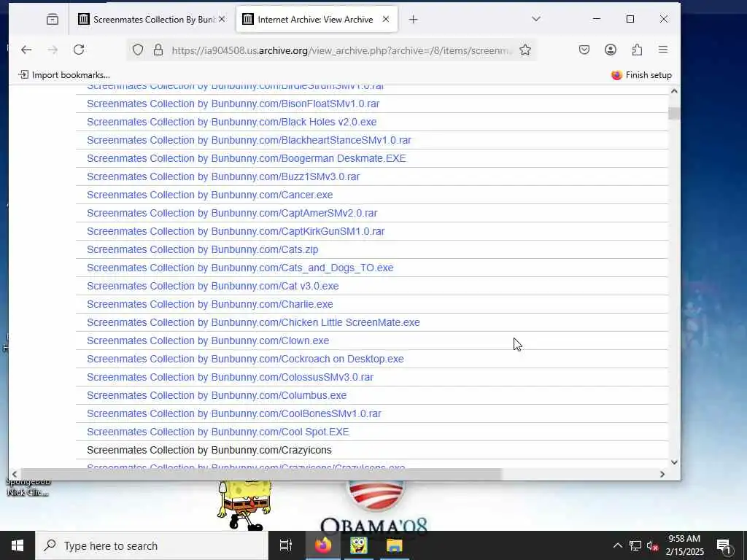Click vertical scrollbar up arrow
Image resolution: width=747 pixels, height=560 pixels.
point(674,91)
